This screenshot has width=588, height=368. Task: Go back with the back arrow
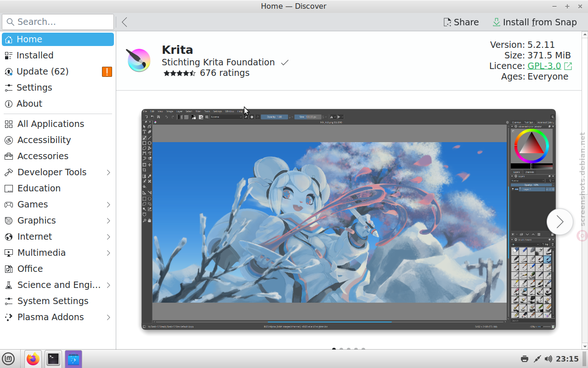124,22
